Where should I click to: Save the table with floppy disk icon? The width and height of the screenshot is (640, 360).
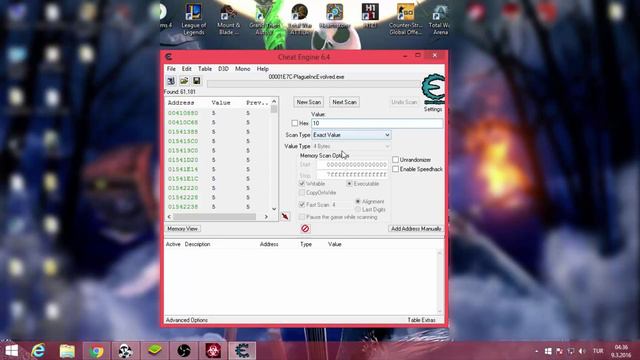(197, 81)
